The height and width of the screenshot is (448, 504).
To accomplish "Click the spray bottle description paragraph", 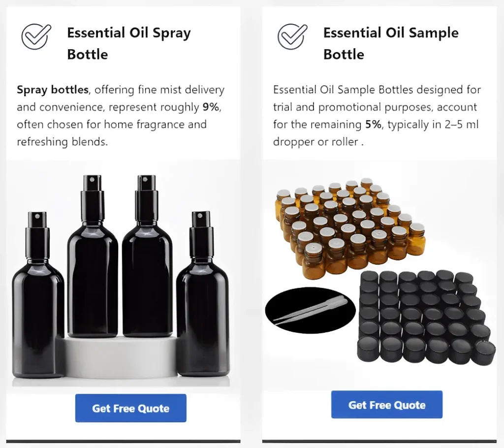I will point(121,116).
